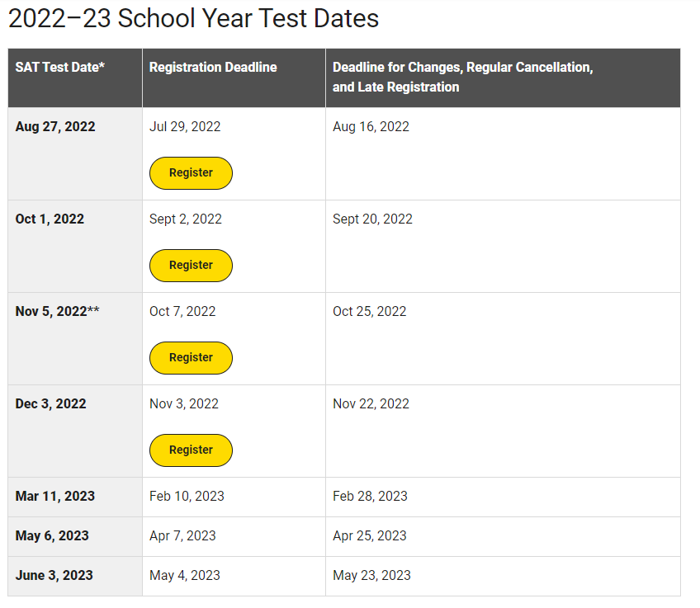Select the Jul 29, 2022 registration deadline text

pos(185,127)
